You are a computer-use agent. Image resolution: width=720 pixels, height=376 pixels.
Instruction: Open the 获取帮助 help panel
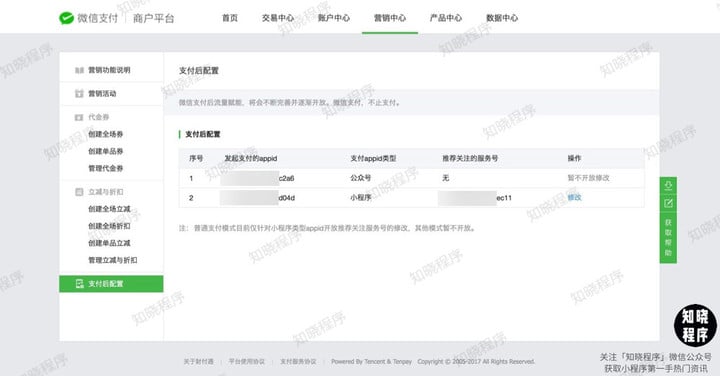point(668,237)
